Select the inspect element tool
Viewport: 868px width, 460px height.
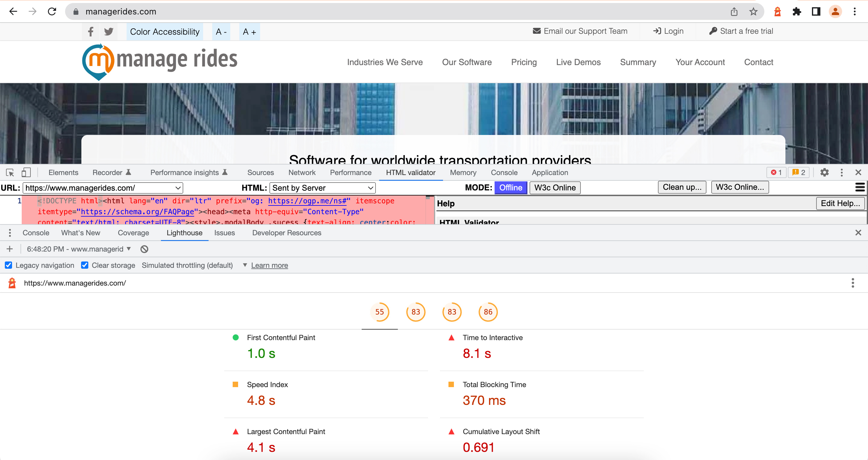10,172
